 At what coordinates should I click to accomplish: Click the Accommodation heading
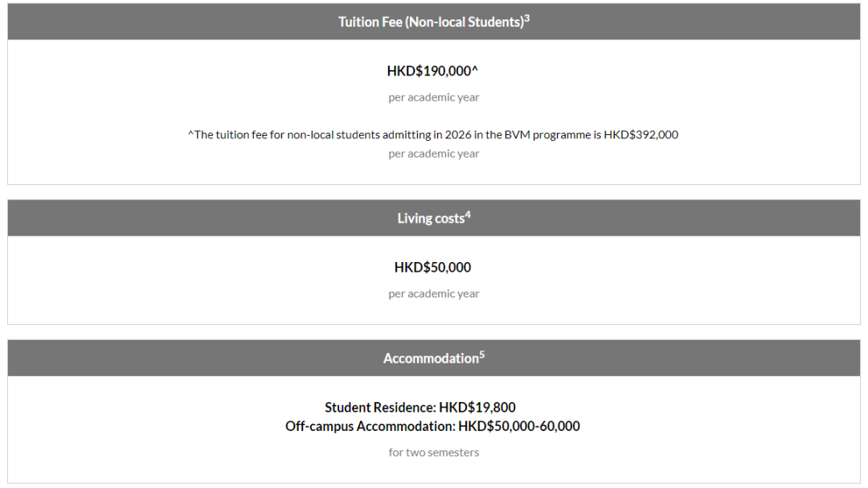point(431,358)
